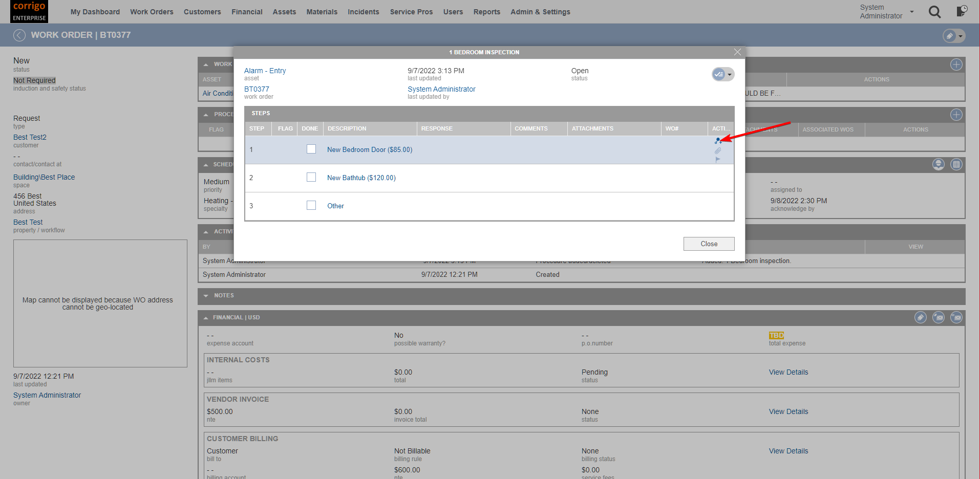Open the calendar view icon

click(956, 164)
